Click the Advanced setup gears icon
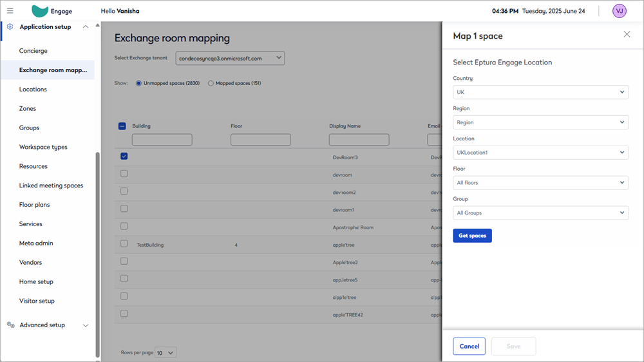 point(11,325)
